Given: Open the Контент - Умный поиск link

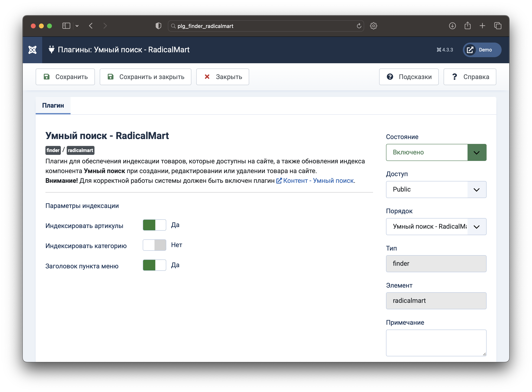Looking at the screenshot, I should (315, 181).
